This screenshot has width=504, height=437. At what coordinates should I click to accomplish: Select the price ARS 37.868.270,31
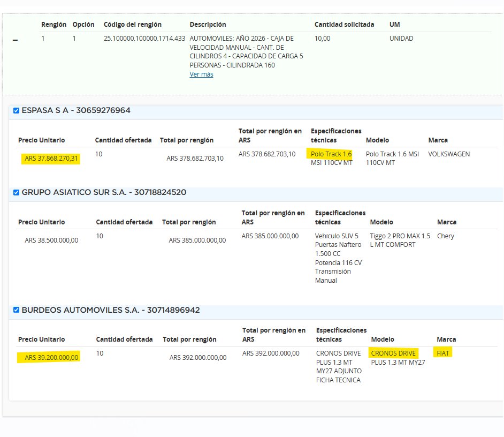coord(51,159)
